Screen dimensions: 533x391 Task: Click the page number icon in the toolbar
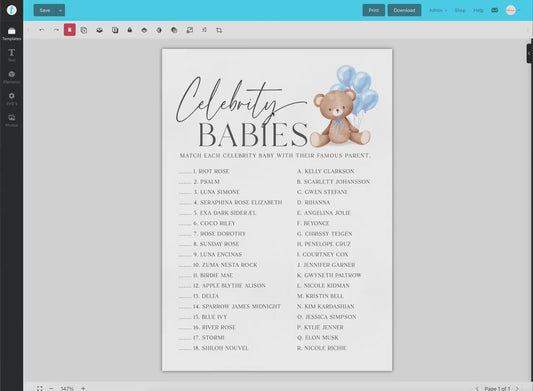pos(115,30)
